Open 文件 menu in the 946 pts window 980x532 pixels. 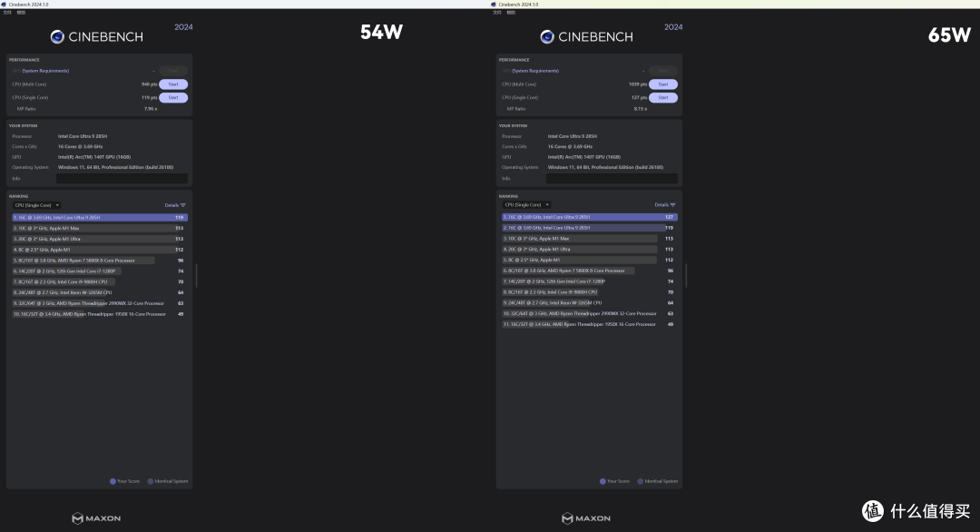(7, 13)
